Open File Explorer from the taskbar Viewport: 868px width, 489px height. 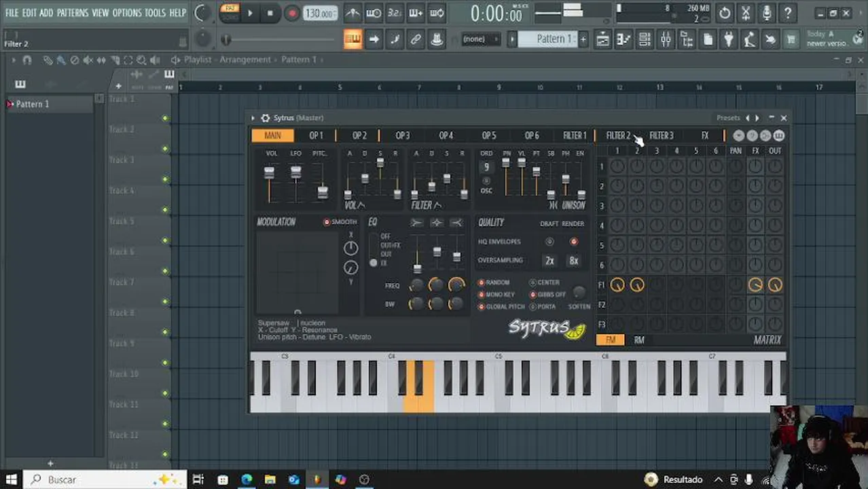[270, 479]
